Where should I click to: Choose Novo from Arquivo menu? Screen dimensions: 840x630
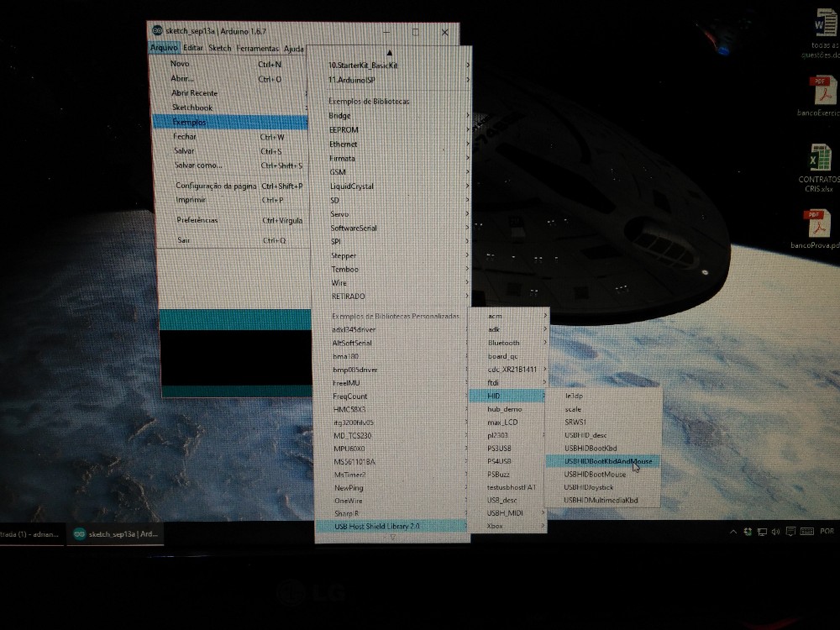click(230, 64)
